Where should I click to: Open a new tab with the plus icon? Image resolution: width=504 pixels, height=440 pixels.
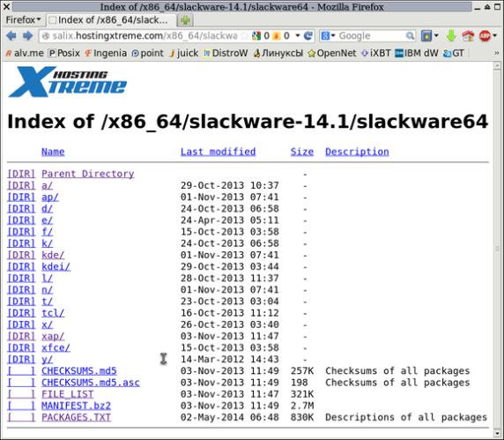[x=185, y=20]
